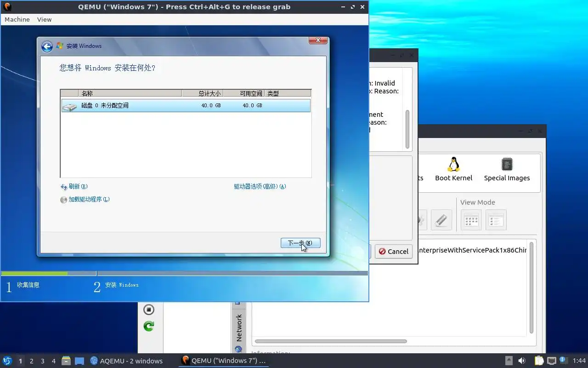Open the file manager from the taskbar

(x=66, y=361)
